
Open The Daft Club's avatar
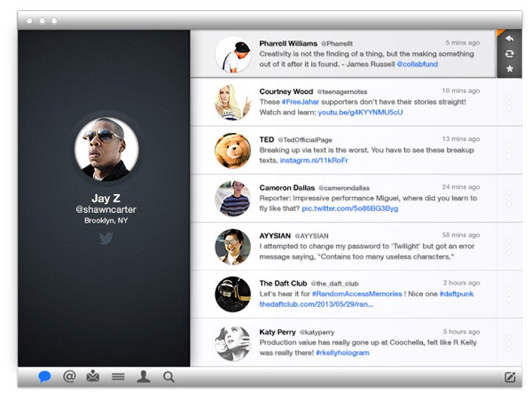[x=233, y=295]
